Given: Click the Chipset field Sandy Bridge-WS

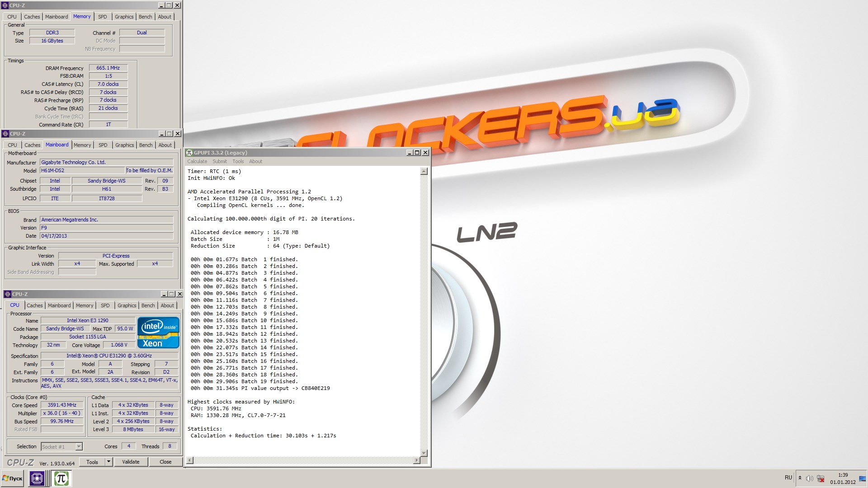Looking at the screenshot, I should coord(107,181).
